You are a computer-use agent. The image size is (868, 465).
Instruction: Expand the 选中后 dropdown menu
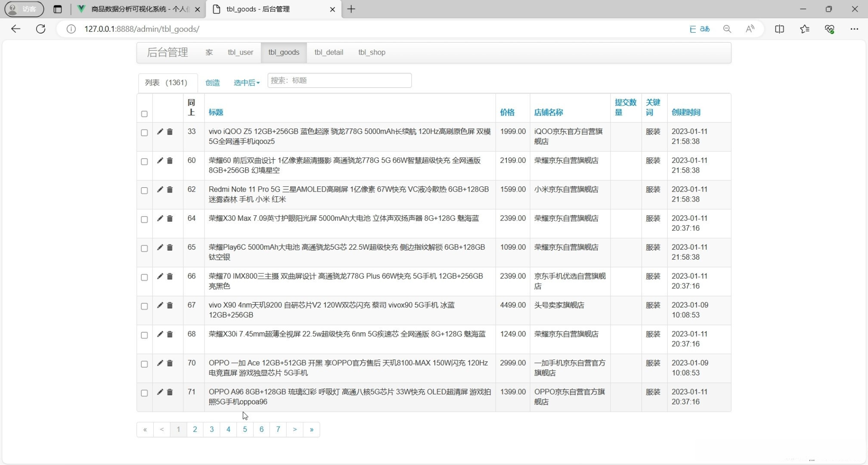[x=246, y=83]
